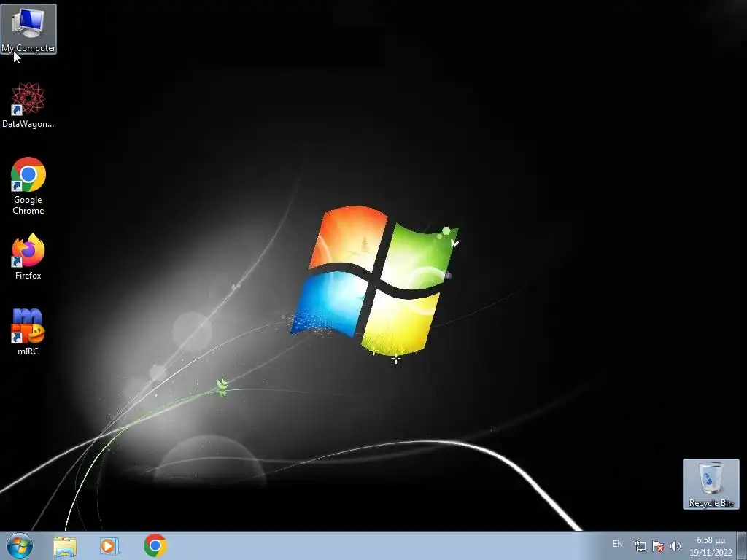Select the mIRC desktop shortcut
The image size is (747, 560).
(28, 332)
